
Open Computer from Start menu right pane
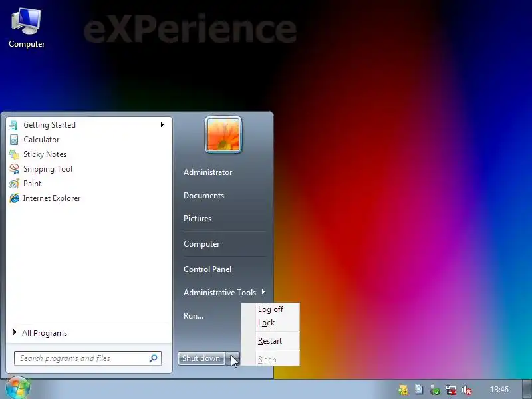click(x=201, y=244)
